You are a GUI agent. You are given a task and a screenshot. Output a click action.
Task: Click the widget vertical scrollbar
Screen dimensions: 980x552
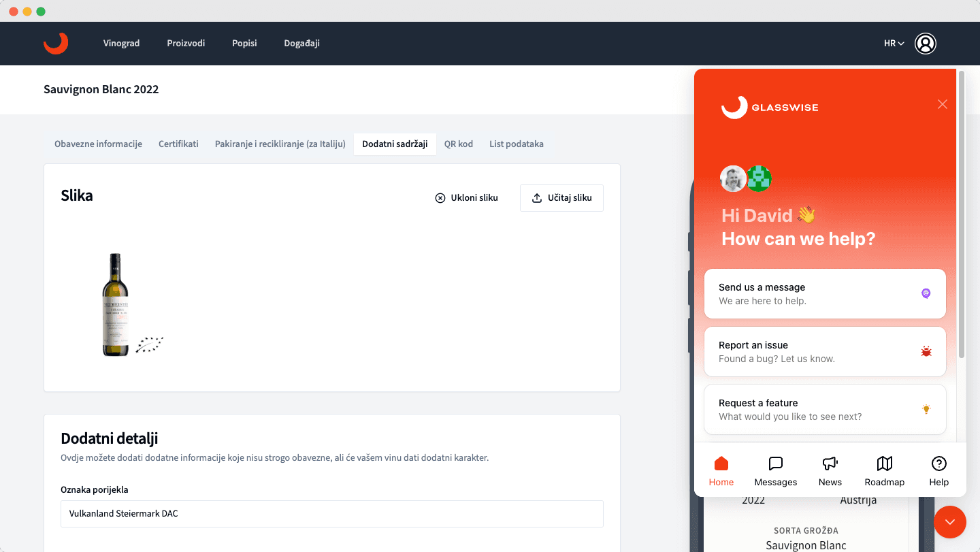click(x=962, y=214)
